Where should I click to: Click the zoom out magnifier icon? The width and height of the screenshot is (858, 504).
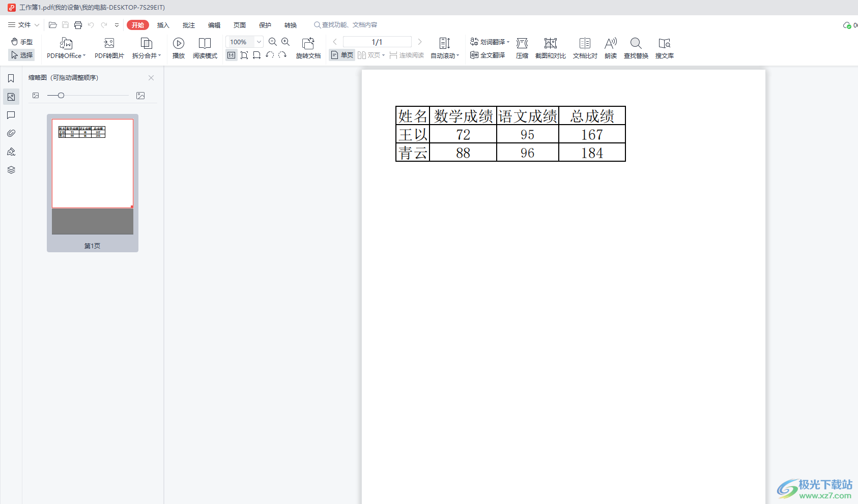click(273, 42)
